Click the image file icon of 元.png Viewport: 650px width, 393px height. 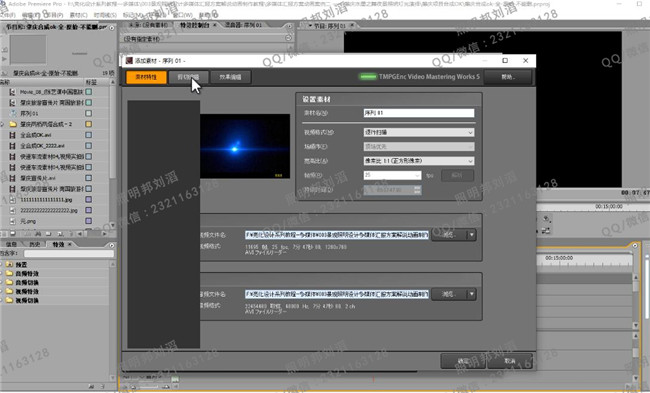click(13, 221)
